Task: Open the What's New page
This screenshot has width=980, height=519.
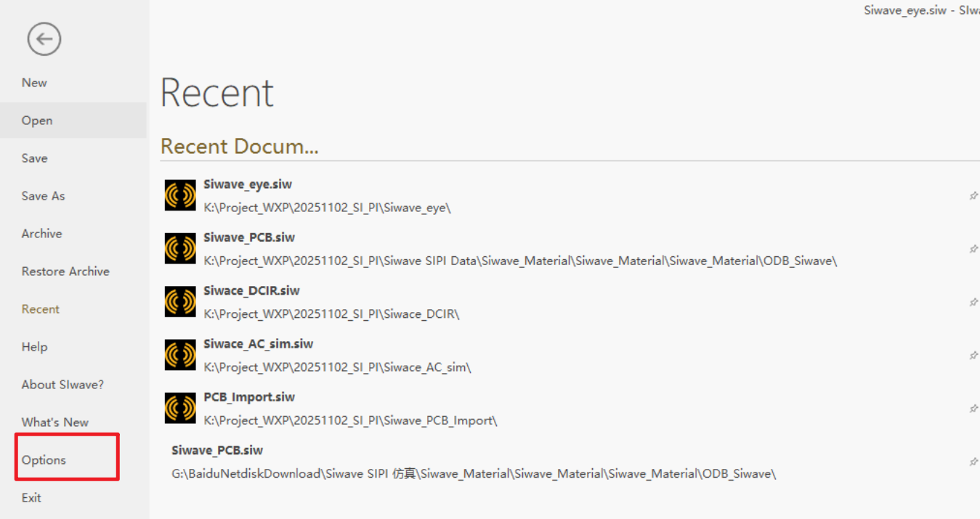Action: (54, 422)
